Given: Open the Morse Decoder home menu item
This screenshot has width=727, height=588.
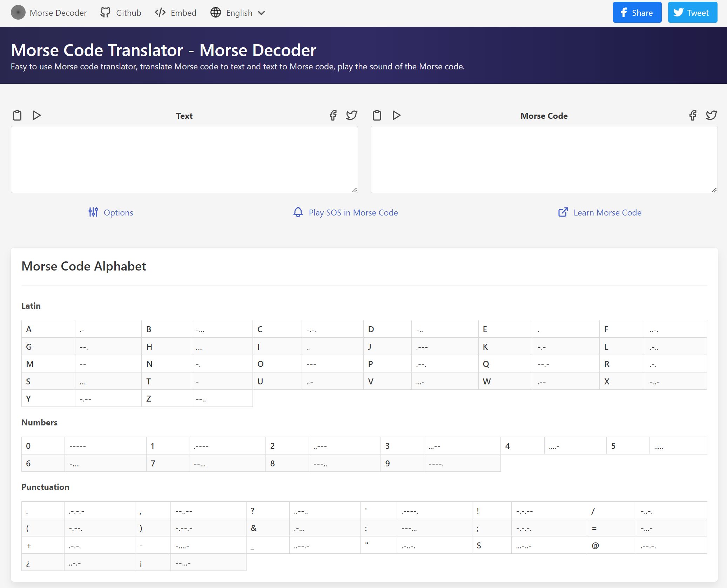Looking at the screenshot, I should coord(49,13).
